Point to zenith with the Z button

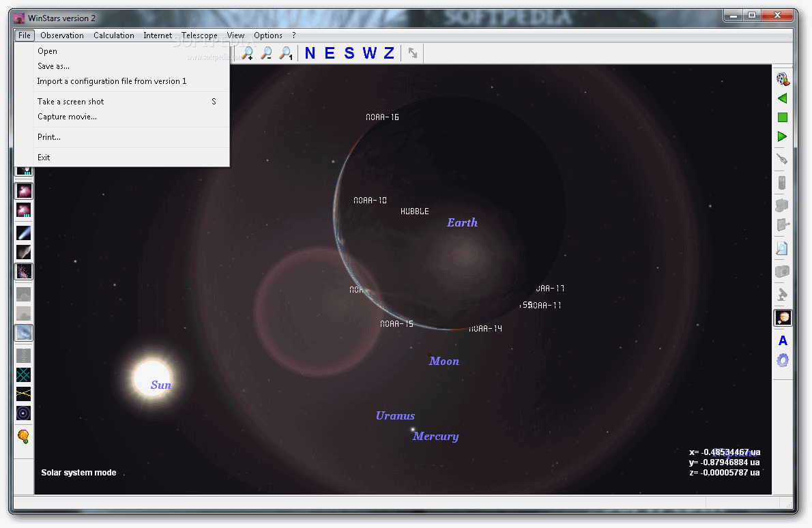(x=389, y=53)
